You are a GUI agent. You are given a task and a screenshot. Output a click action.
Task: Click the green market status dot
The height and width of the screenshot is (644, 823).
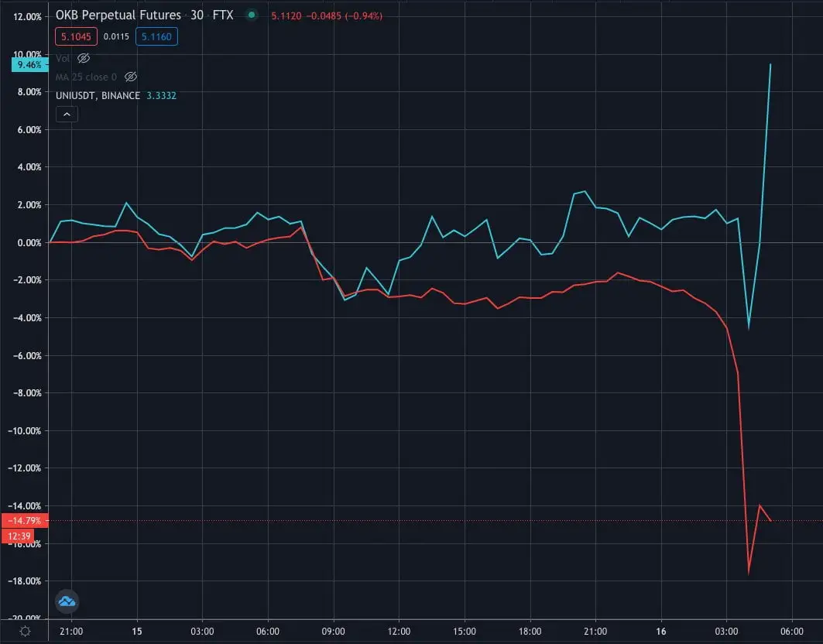point(252,15)
